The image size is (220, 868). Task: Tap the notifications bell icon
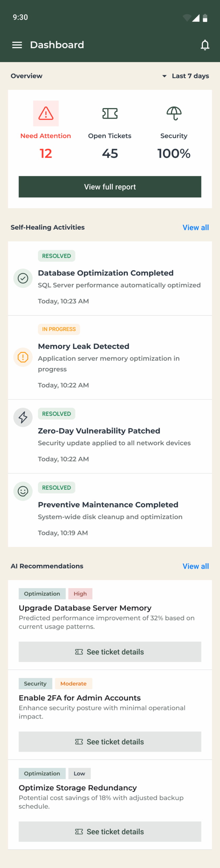tap(205, 45)
